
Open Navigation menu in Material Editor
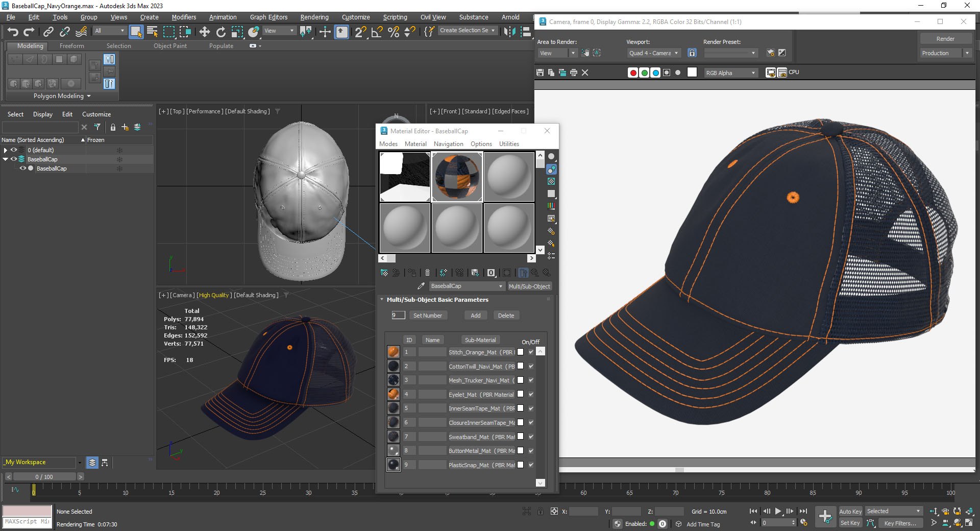(448, 144)
